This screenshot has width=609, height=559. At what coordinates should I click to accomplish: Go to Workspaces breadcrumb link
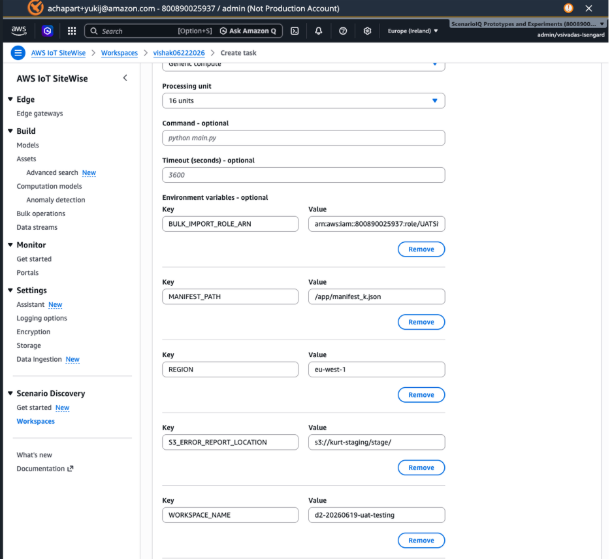pyautogui.click(x=119, y=53)
